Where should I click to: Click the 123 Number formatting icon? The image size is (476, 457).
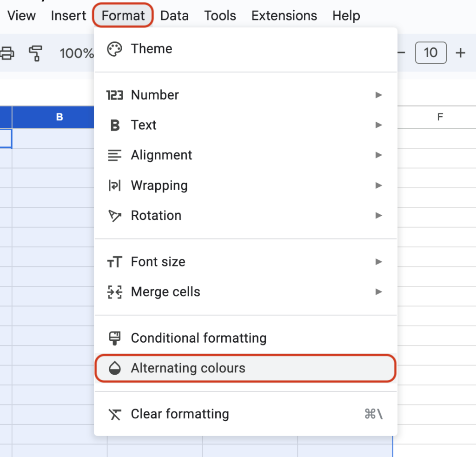(x=114, y=95)
